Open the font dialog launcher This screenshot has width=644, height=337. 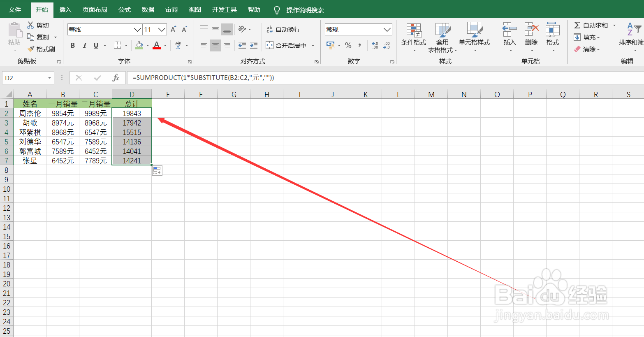(190, 62)
